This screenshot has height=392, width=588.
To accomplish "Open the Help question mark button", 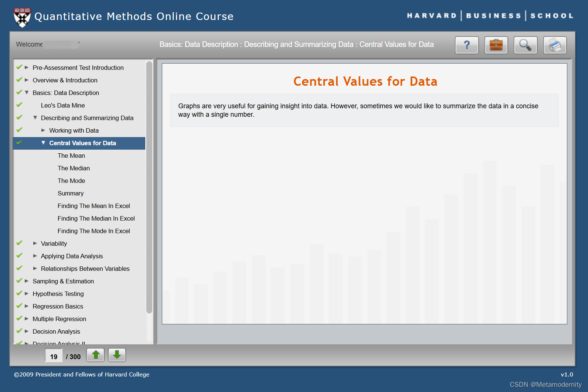I will click(x=467, y=45).
